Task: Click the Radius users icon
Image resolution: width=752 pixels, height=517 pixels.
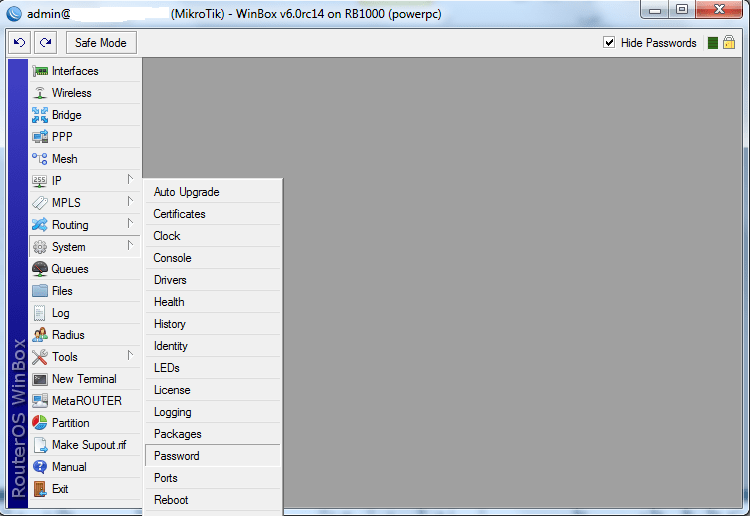Action: tap(40, 335)
